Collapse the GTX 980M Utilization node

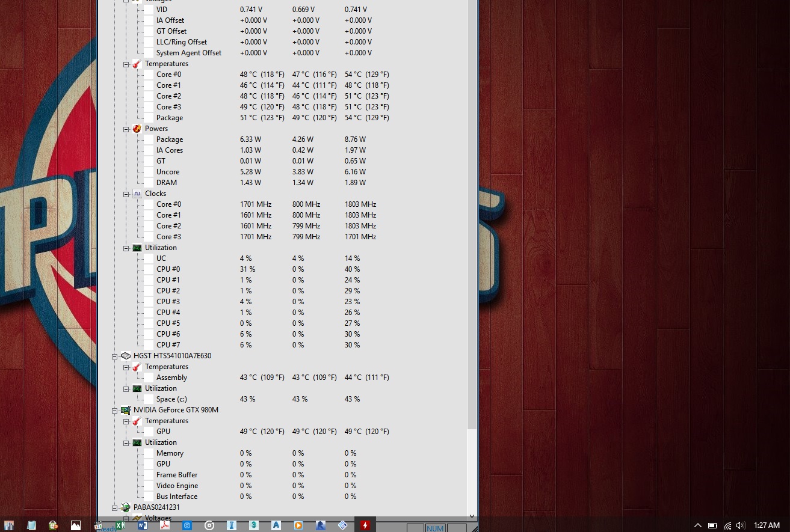click(x=126, y=442)
